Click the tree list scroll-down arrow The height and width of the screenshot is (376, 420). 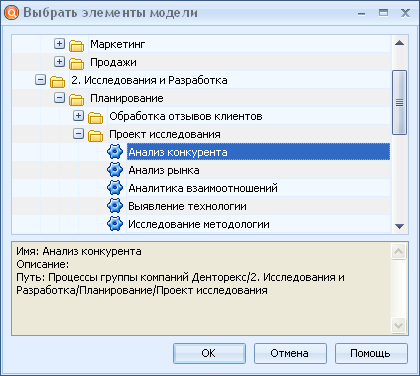[399, 226]
